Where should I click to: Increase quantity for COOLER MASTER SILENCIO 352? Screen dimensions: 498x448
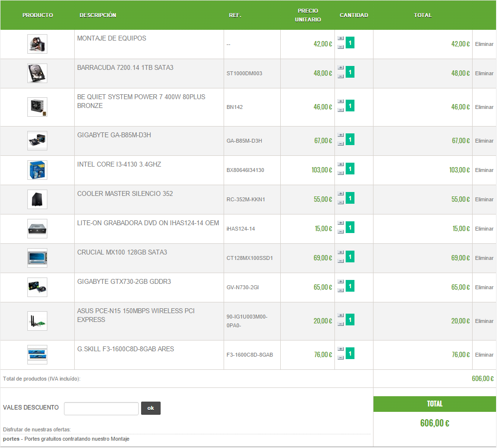(340, 193)
